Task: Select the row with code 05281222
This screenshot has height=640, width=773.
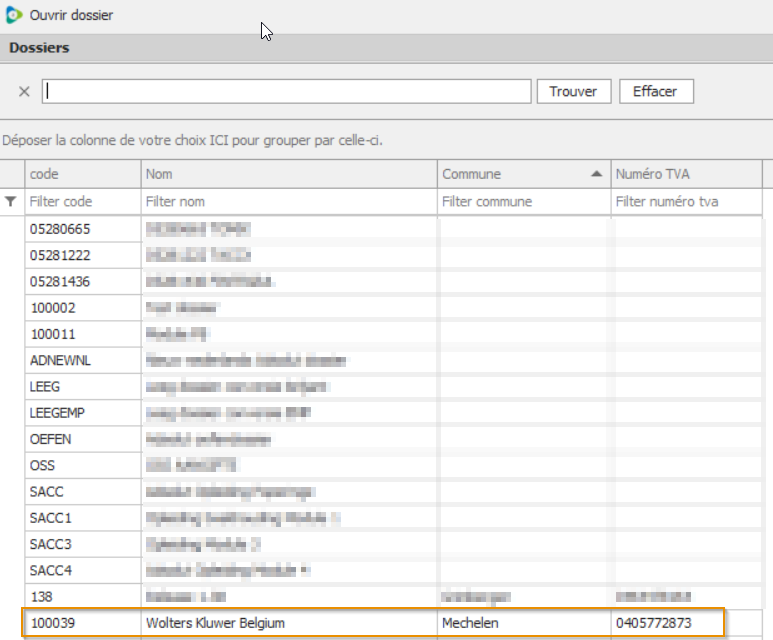Action: coord(393,255)
